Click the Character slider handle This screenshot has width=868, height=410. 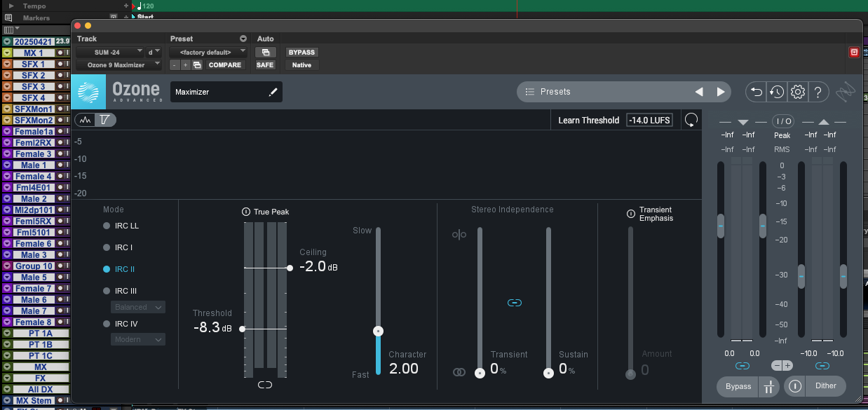click(378, 331)
